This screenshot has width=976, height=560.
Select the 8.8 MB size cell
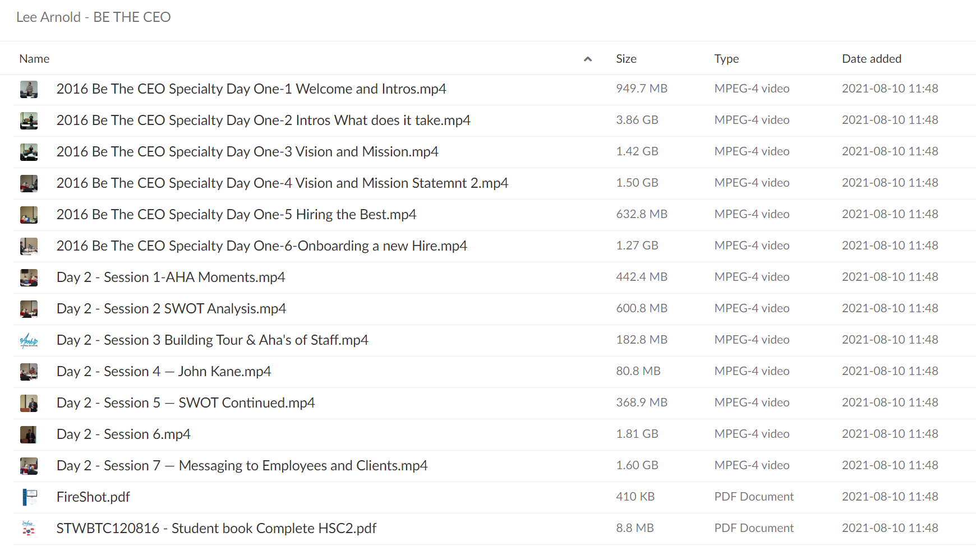pyautogui.click(x=635, y=528)
